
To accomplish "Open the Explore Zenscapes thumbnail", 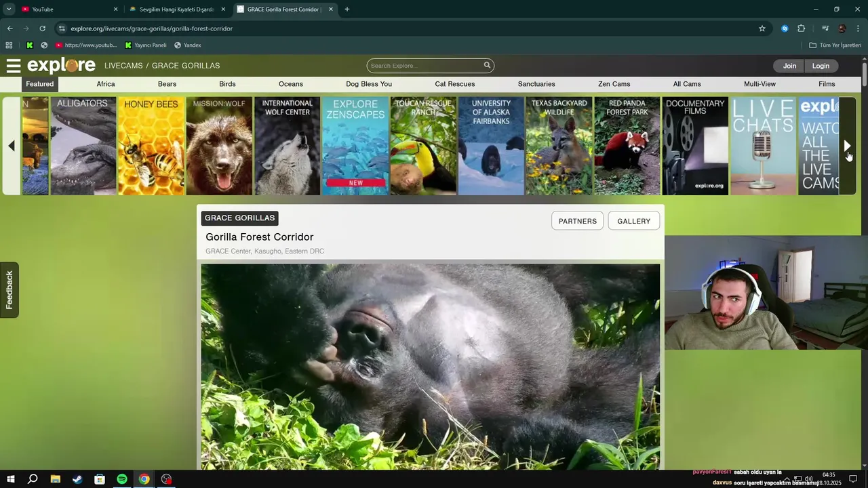I will [355, 146].
